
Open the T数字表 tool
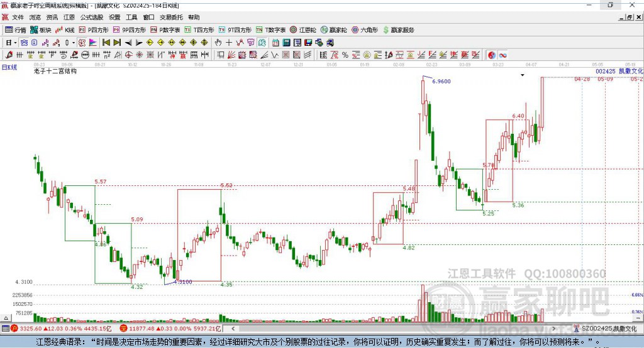coord(270,30)
